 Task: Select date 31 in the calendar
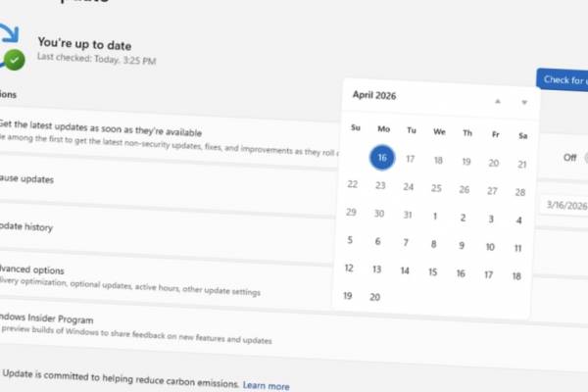[407, 214]
